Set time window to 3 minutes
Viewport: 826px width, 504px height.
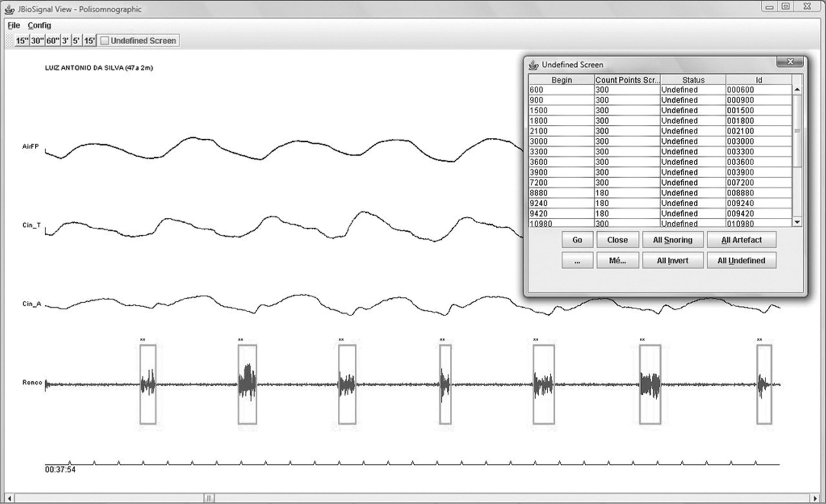65,41
